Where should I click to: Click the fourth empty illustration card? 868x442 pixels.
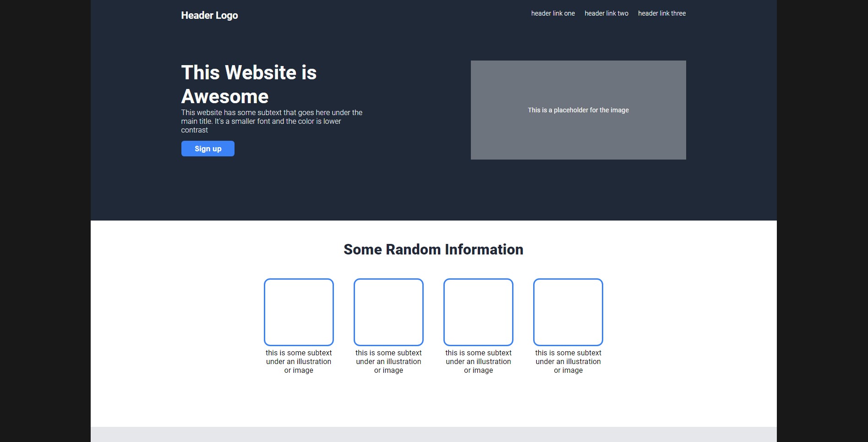coord(568,312)
